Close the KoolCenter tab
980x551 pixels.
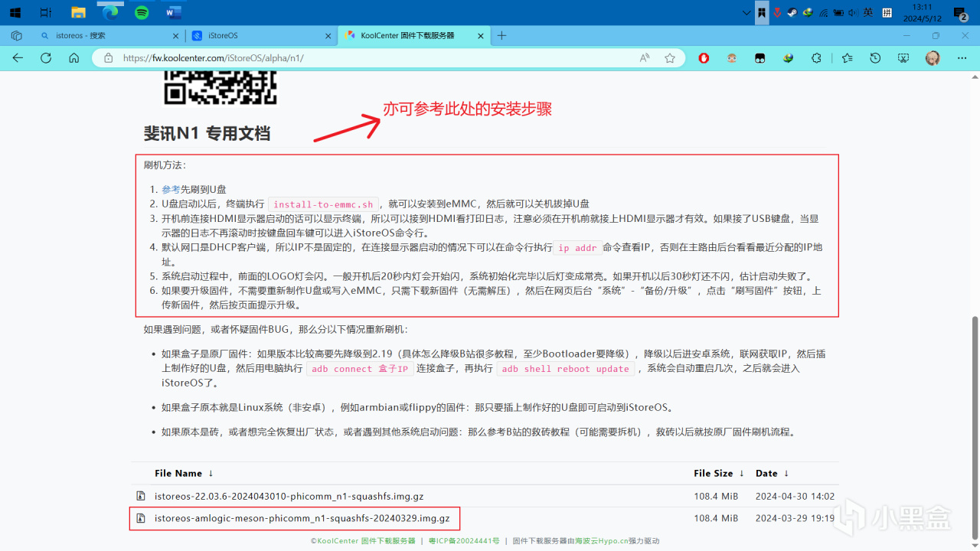[481, 35]
